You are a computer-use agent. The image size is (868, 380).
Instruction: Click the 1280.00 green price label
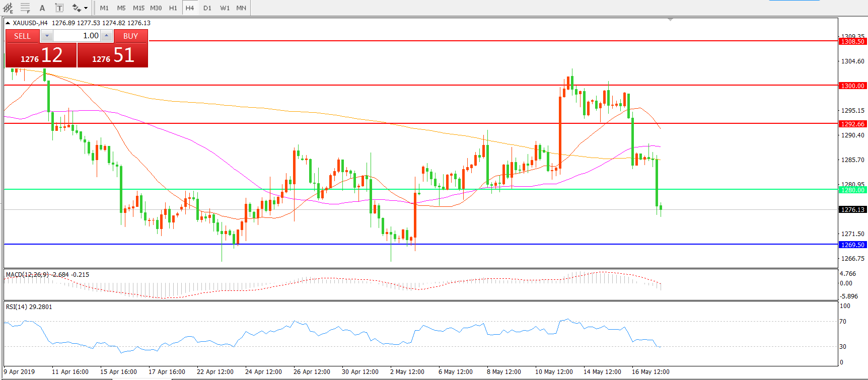click(853, 190)
